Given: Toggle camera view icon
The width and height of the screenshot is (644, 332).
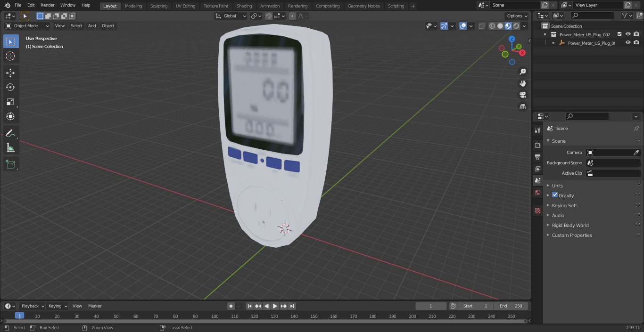Looking at the screenshot, I should coord(522,95).
